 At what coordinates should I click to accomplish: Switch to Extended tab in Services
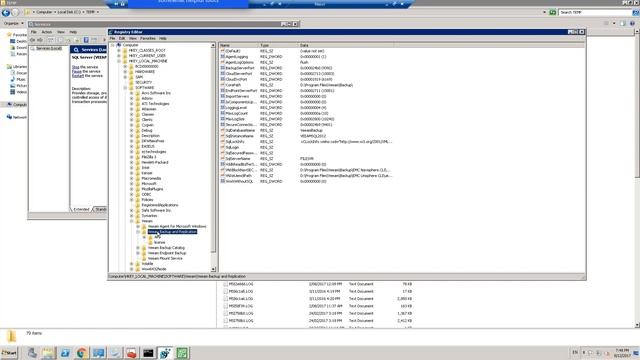(x=81, y=209)
